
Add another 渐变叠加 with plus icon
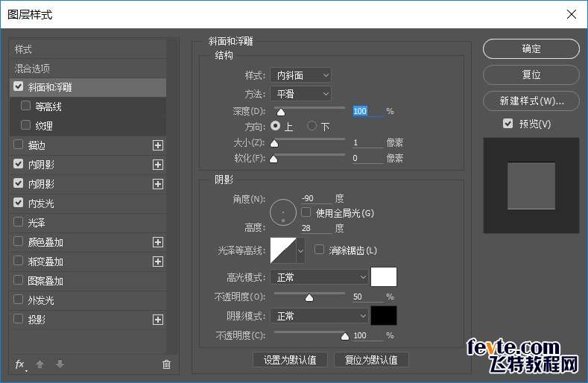158,262
